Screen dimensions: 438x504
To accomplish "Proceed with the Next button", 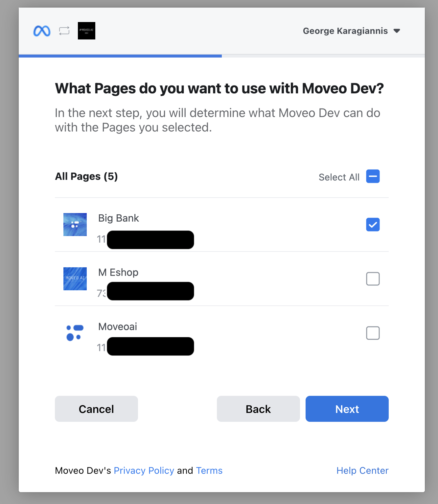I will tap(347, 409).
